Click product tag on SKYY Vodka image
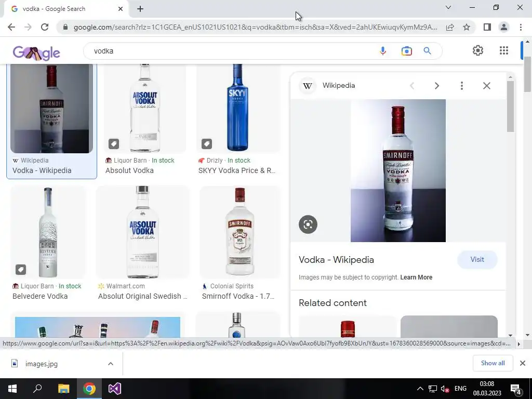532x399 pixels. click(x=207, y=144)
